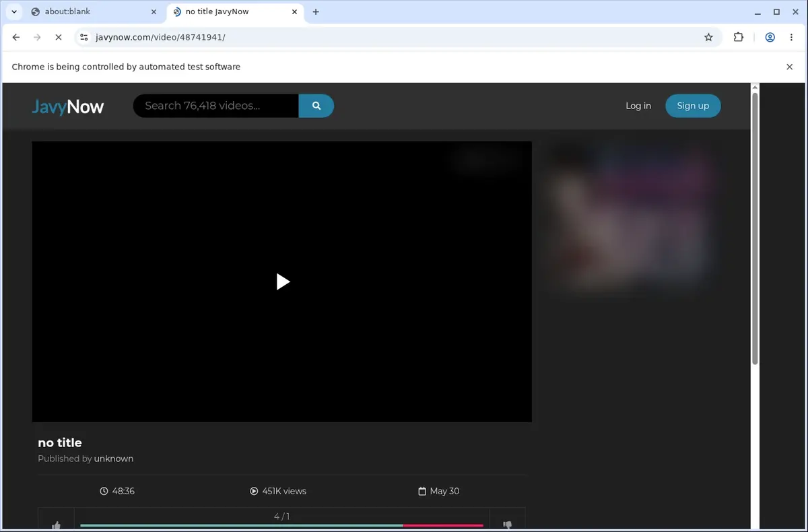
Task: Click the javynow.com address bar URL
Action: point(161,38)
